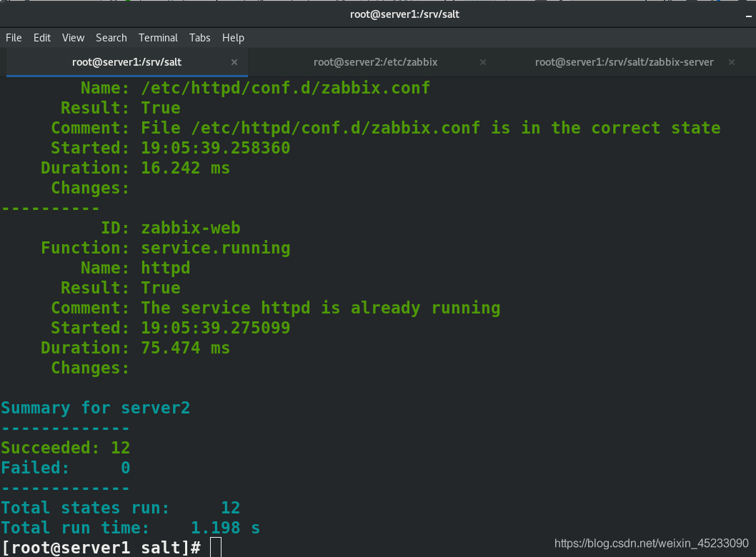The height and width of the screenshot is (557, 756).
Task: Close the root@server2:/etc/zabbix tab
Action: click(483, 62)
